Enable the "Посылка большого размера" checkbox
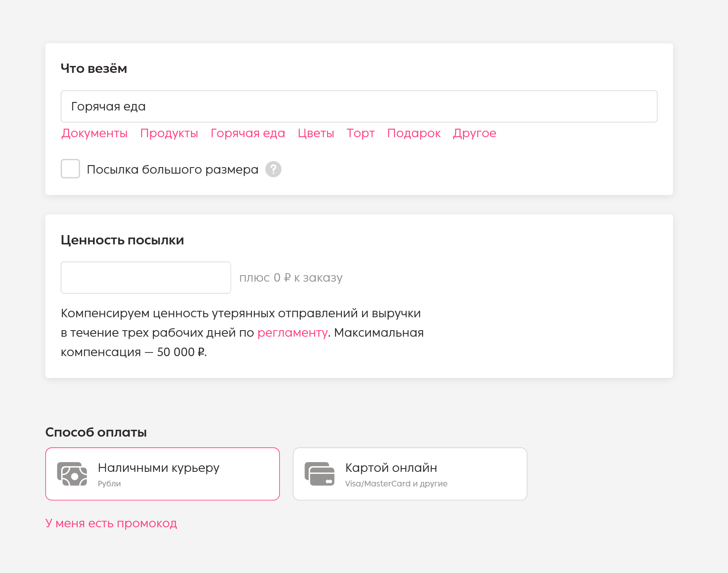This screenshot has height=573, width=728. click(x=70, y=169)
